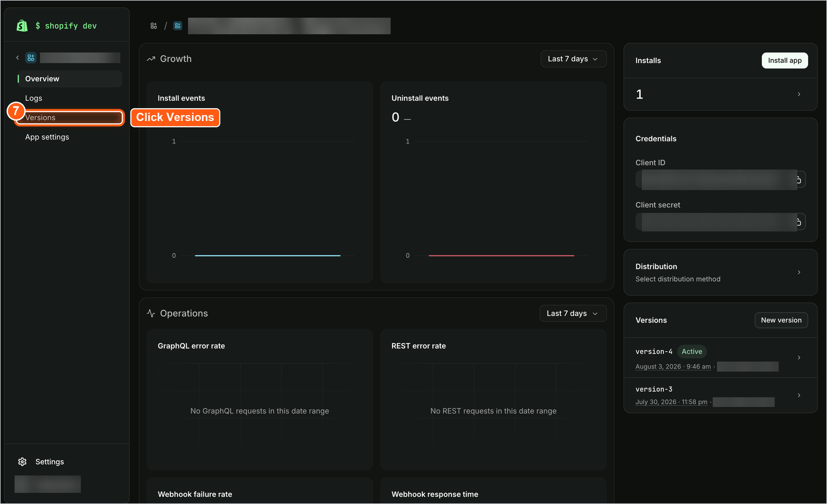Open Versions in the left sidebar

click(70, 118)
